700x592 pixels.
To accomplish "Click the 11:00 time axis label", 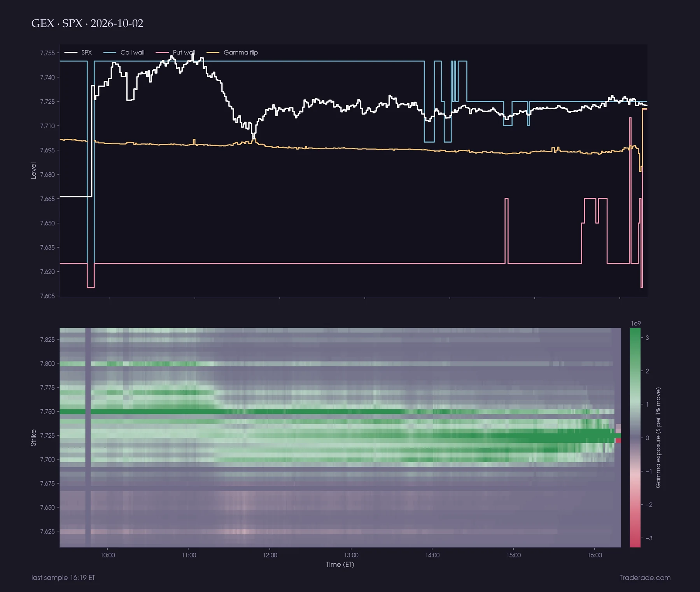I will click(189, 555).
